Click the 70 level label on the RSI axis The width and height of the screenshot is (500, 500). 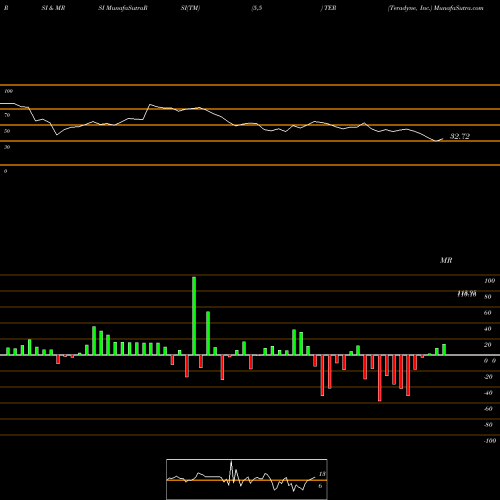pyautogui.click(x=7, y=115)
